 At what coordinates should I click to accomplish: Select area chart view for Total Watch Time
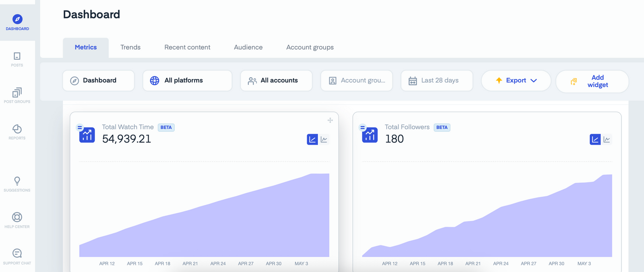point(312,139)
